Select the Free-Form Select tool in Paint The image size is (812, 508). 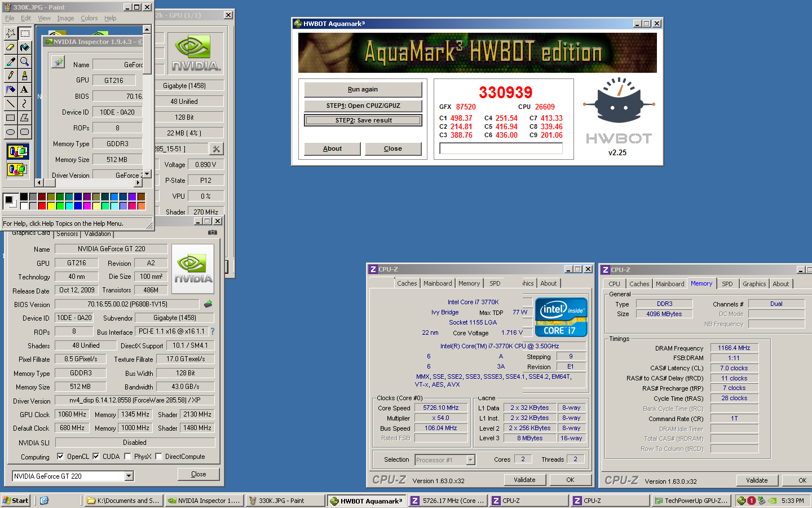[x=11, y=33]
